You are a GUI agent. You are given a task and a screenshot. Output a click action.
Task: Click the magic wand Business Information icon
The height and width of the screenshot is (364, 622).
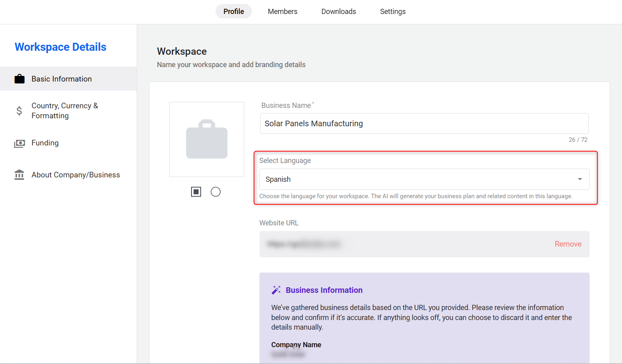pos(276,290)
